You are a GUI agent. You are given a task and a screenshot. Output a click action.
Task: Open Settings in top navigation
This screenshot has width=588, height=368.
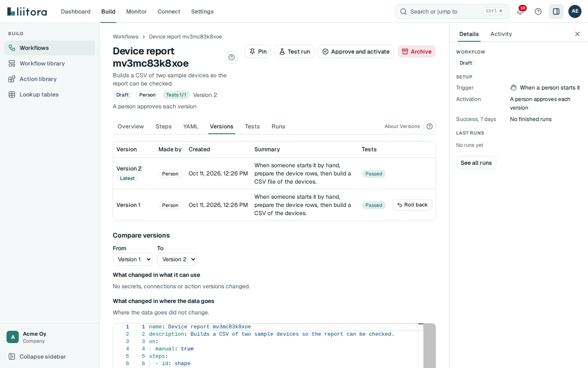[202, 11]
